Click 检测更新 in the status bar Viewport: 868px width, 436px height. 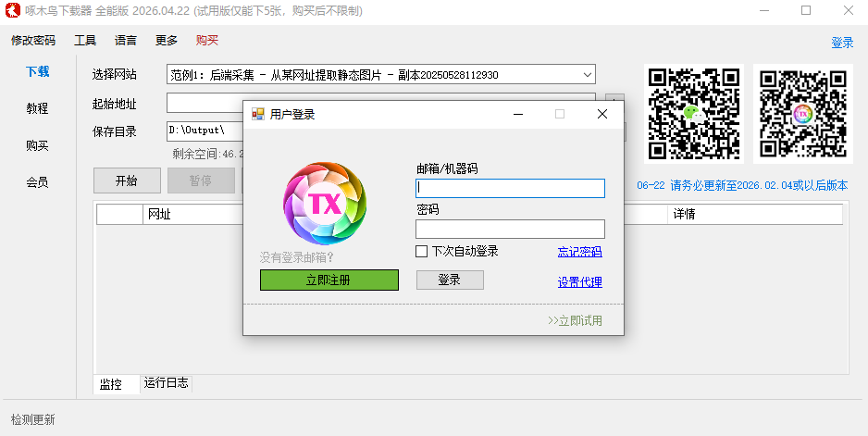[33, 420]
